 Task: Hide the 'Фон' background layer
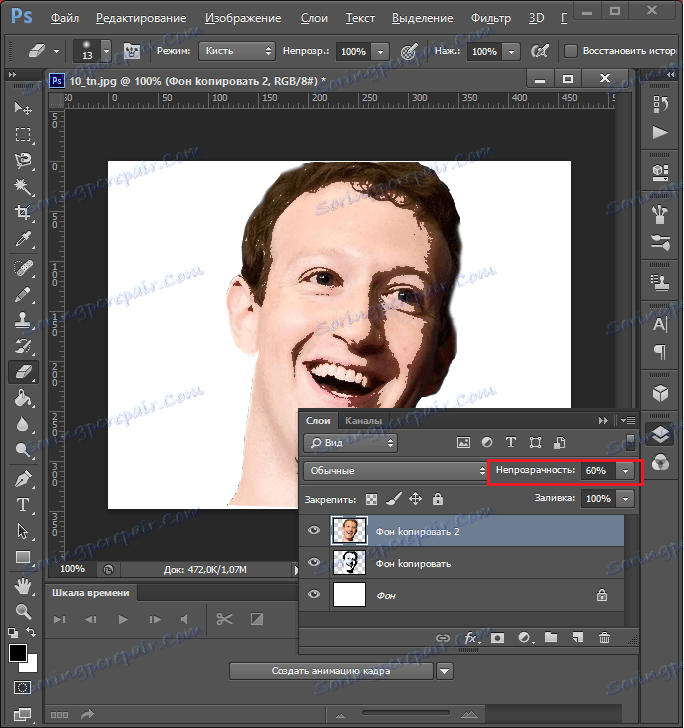[314, 594]
